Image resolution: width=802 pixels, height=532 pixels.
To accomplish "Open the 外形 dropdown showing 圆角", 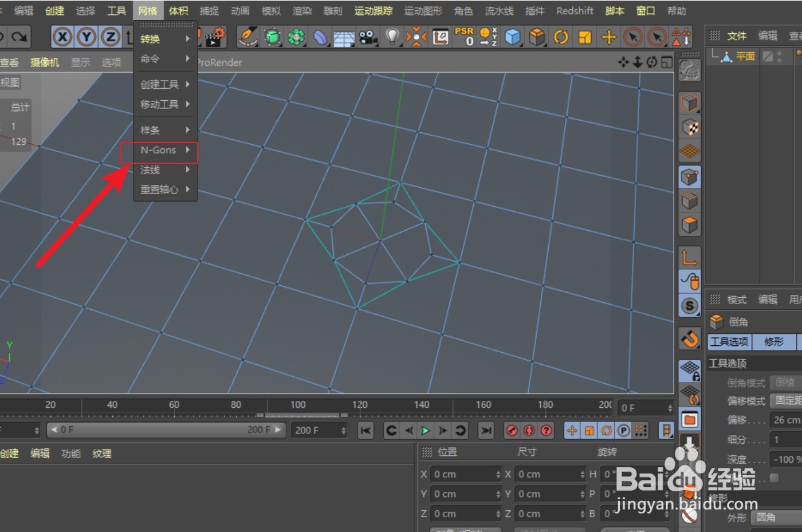I will coord(777,517).
